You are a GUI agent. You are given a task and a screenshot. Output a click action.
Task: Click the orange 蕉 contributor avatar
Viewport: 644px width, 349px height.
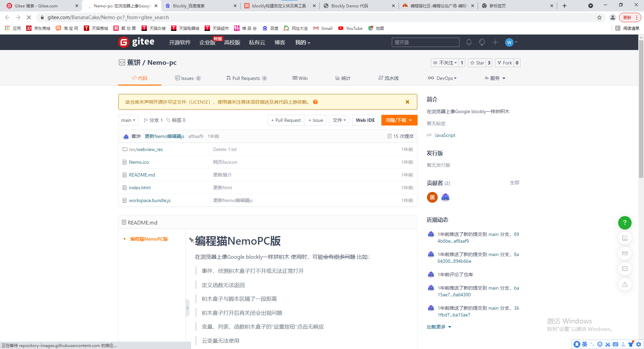432,197
